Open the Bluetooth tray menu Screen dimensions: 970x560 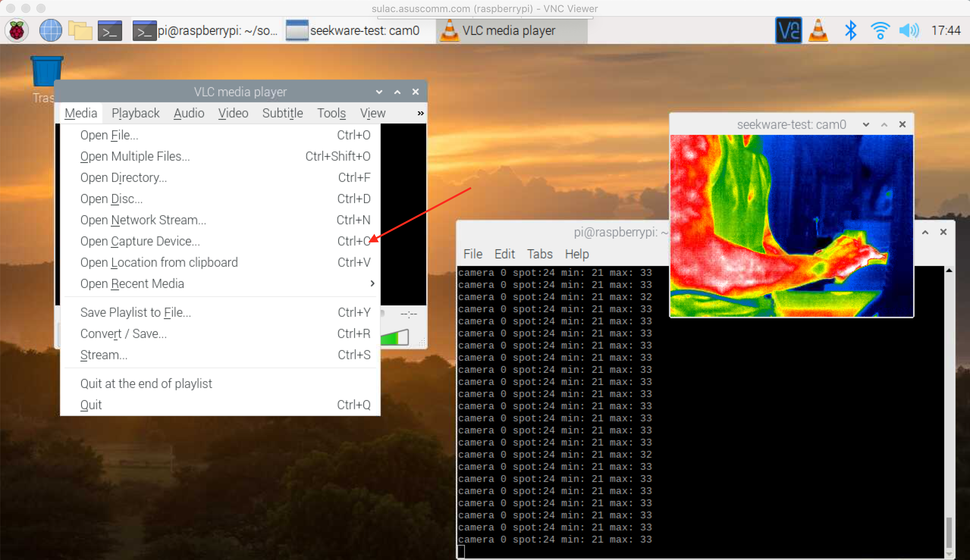851,30
